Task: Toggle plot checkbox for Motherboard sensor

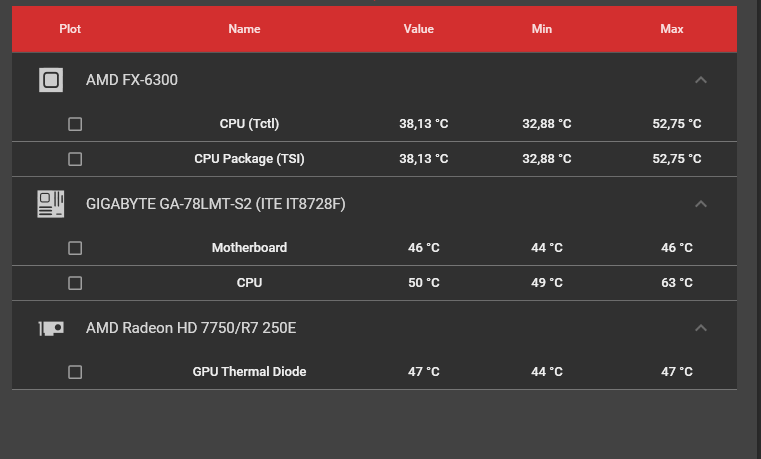Action: pyautogui.click(x=75, y=248)
